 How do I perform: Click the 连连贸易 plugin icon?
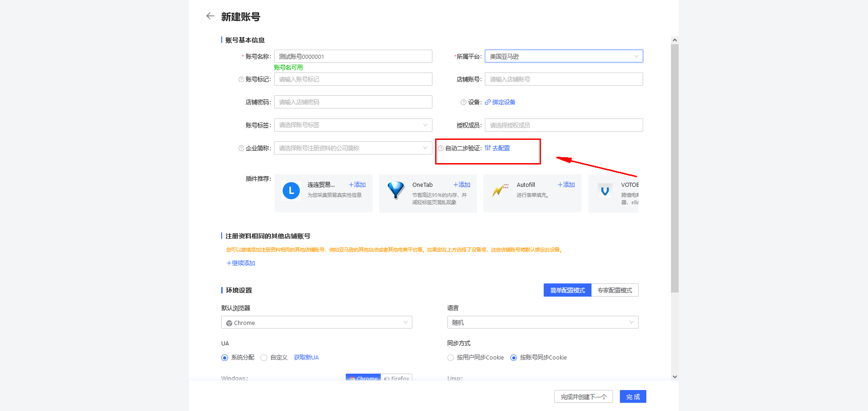click(291, 190)
